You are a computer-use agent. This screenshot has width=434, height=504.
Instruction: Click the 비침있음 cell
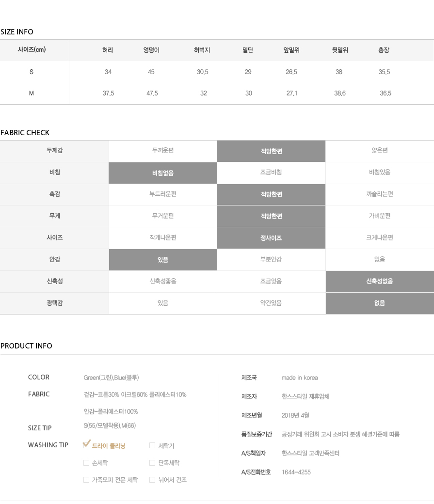pos(380,173)
